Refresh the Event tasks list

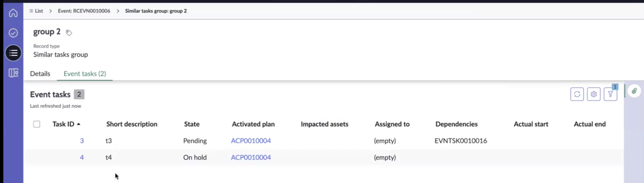tap(577, 94)
